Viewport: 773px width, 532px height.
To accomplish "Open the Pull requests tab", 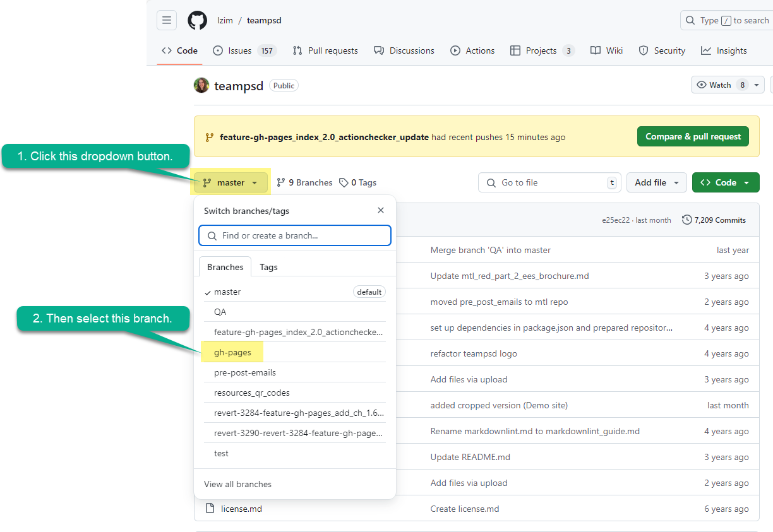I will 325,50.
